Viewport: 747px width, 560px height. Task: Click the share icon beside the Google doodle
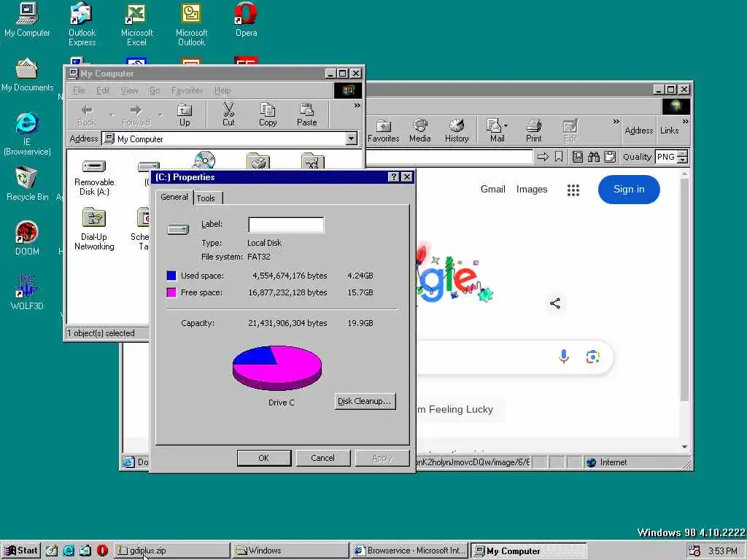(555, 303)
